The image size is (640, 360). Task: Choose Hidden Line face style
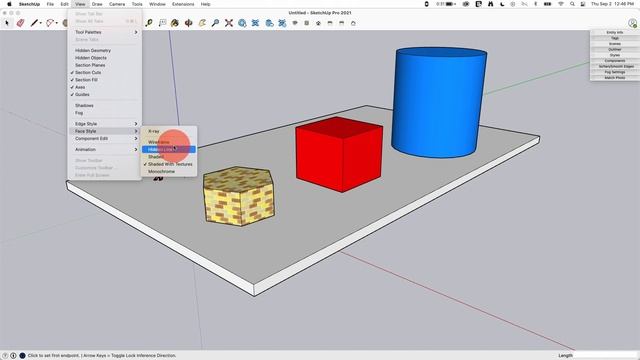point(169,149)
